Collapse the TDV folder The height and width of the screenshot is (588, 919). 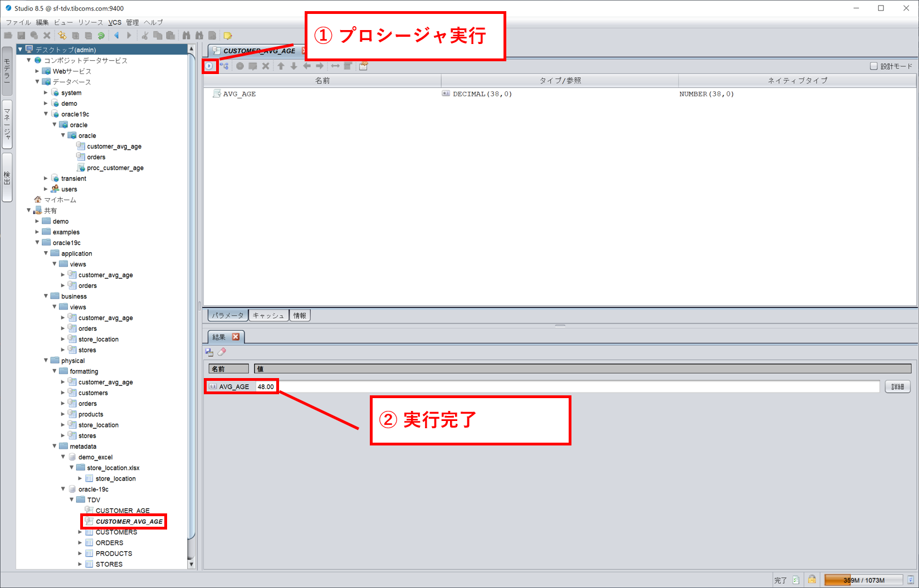[72, 500]
